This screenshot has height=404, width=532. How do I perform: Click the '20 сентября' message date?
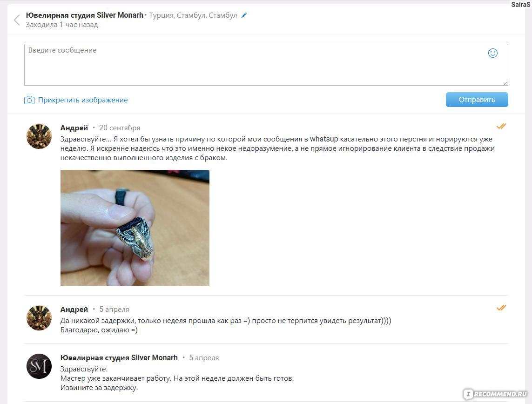120,128
